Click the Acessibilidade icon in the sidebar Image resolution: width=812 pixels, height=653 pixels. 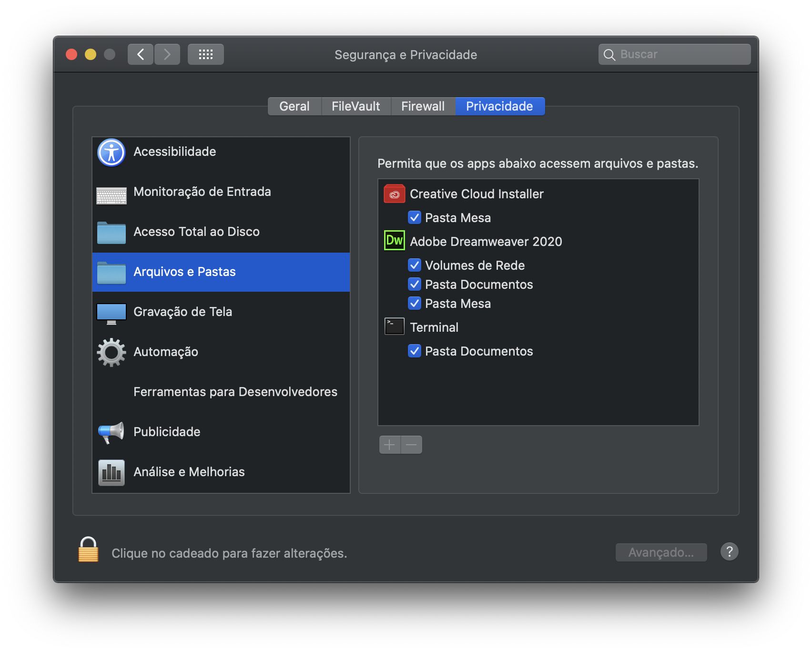click(x=112, y=153)
